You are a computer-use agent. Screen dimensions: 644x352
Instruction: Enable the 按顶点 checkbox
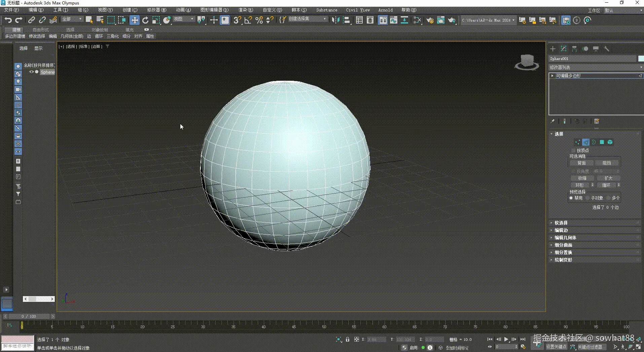pyautogui.click(x=573, y=150)
